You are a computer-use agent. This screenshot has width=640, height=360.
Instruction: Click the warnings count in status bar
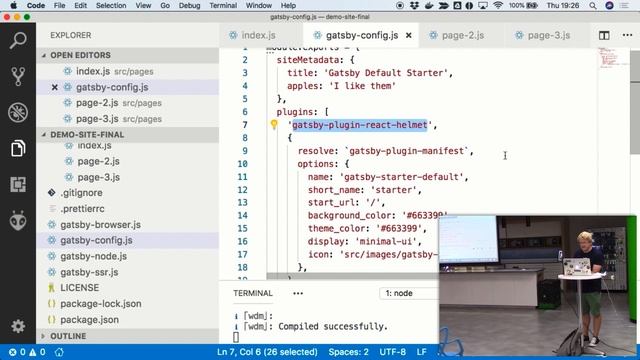point(37,352)
